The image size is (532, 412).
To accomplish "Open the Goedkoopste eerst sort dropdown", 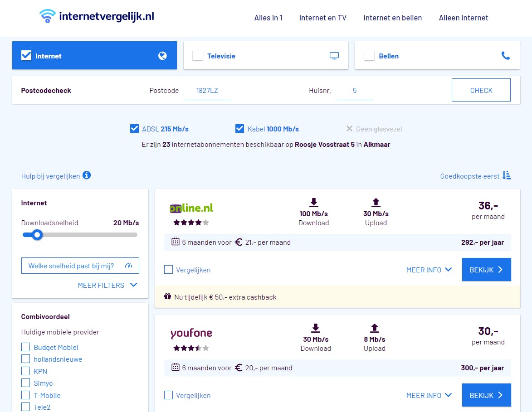I will [475, 176].
